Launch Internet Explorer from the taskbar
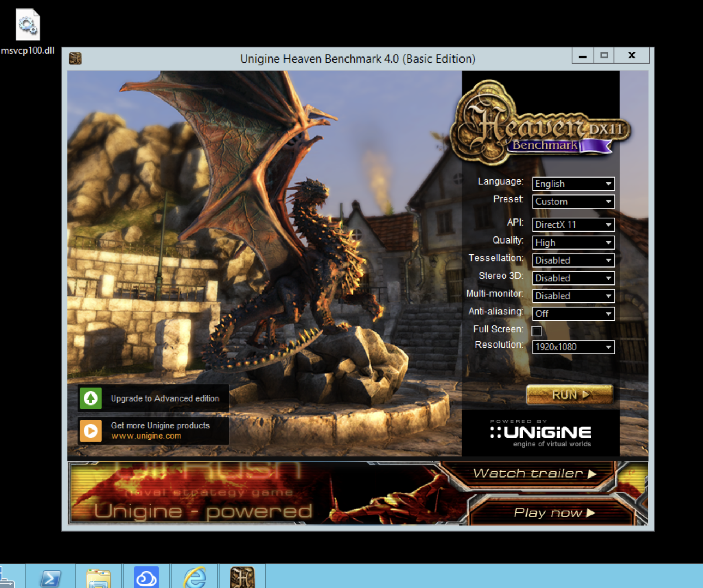The width and height of the screenshot is (703, 588). (x=194, y=577)
